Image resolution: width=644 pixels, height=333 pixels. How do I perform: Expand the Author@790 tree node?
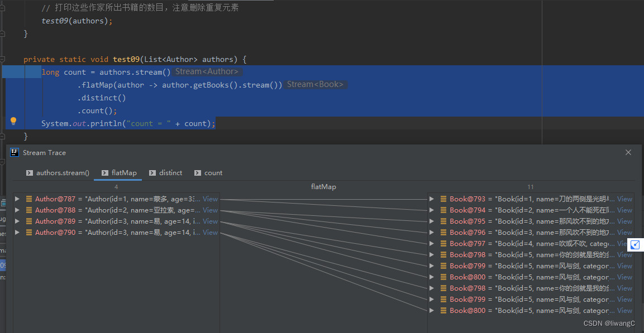[18, 233]
